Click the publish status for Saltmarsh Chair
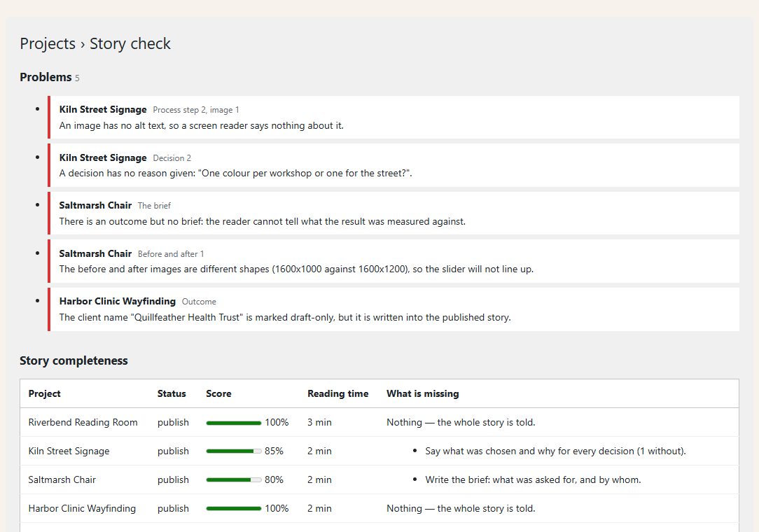 (x=173, y=479)
